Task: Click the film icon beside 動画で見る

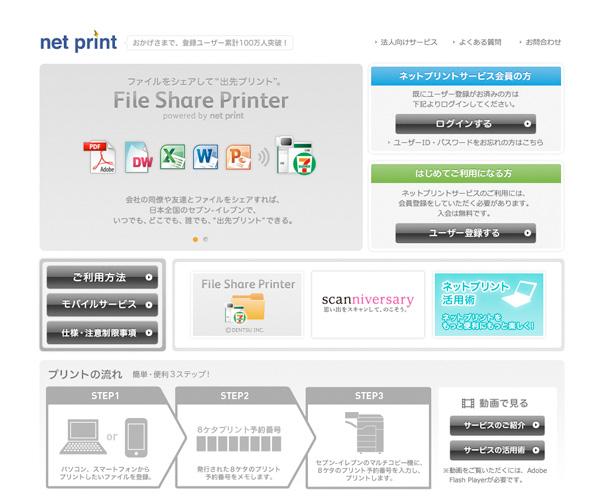Action: [x=468, y=403]
